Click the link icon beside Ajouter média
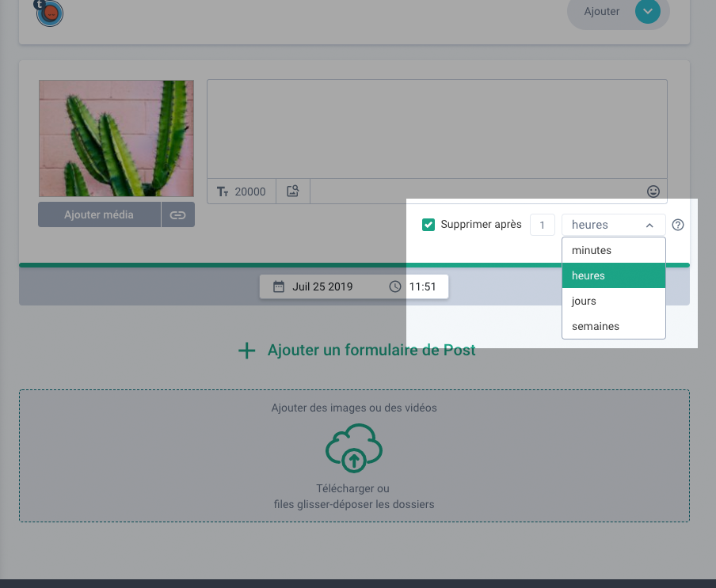This screenshot has width=716, height=588. [x=178, y=214]
